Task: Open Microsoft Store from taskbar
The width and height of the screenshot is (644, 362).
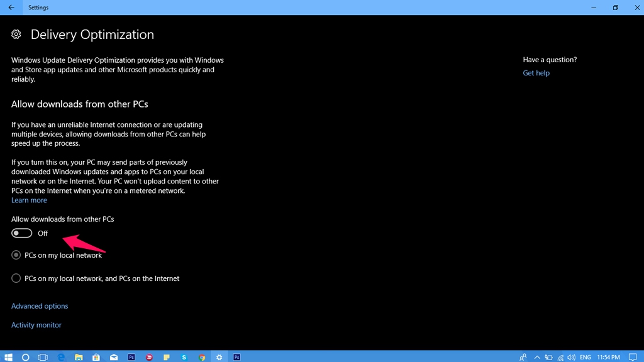Action: tap(96, 357)
